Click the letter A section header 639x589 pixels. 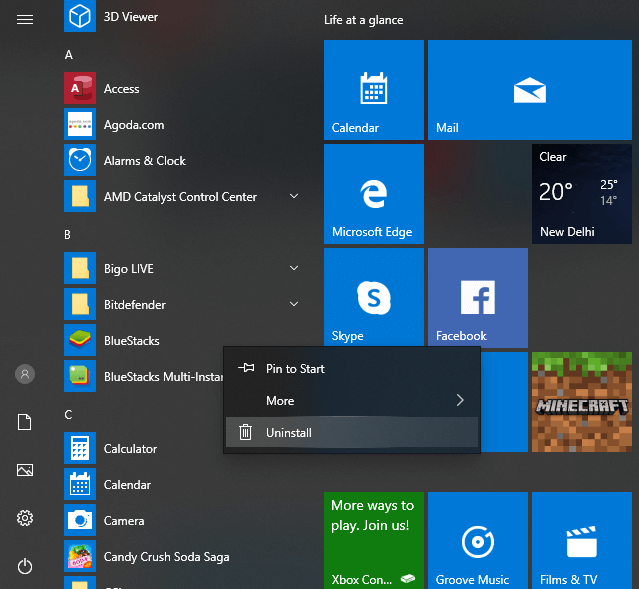[68, 55]
